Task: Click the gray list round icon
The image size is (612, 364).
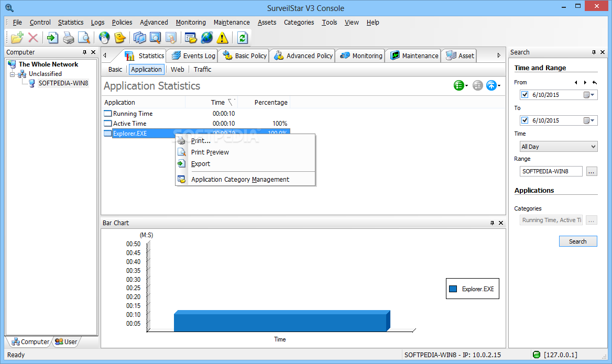Action: (x=477, y=85)
